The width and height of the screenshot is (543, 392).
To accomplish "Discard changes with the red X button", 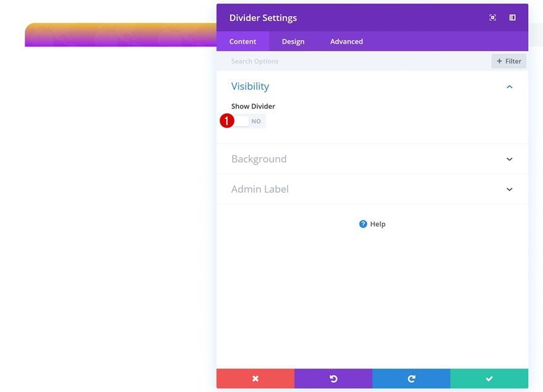I will 255,378.
